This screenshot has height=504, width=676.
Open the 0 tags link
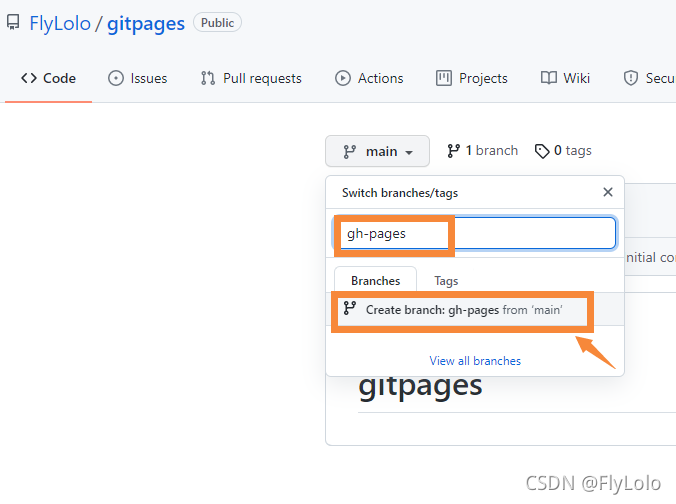pyautogui.click(x=563, y=150)
